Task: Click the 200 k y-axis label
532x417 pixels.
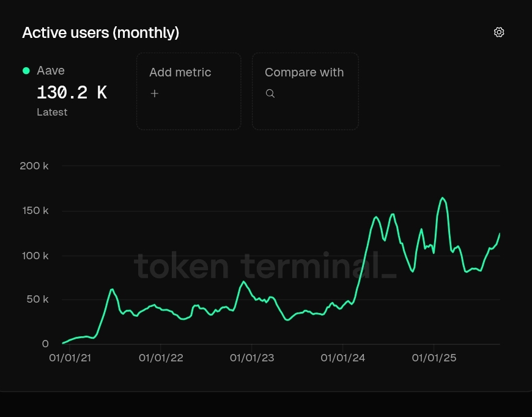Action: click(x=34, y=166)
